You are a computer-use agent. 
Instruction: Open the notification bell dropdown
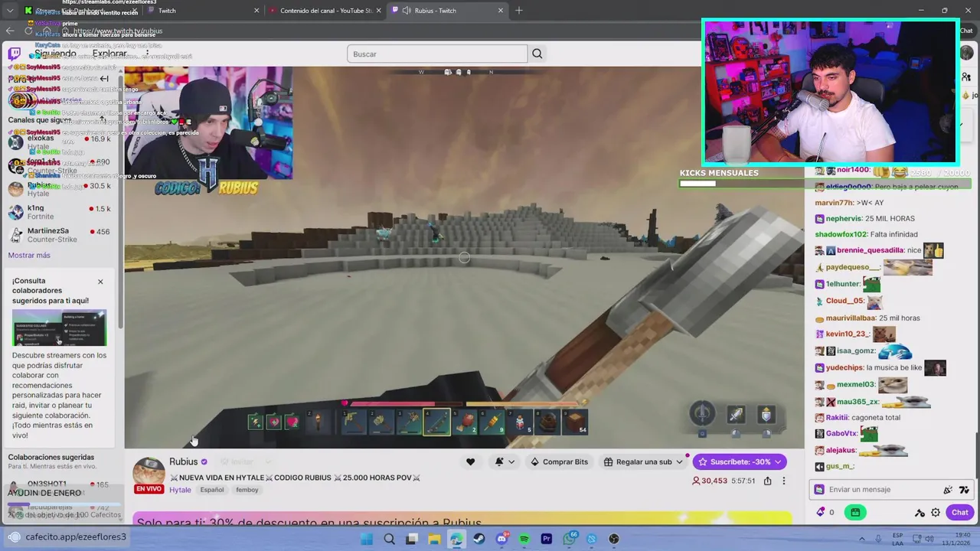504,461
